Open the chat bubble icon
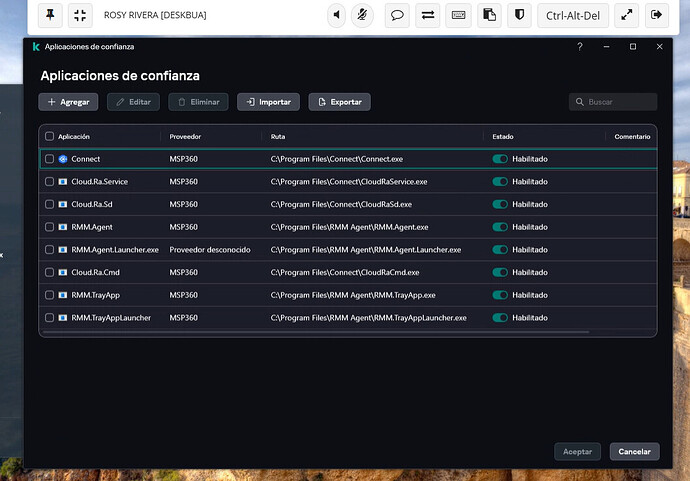Screen dimensions: 690x481 [x=397, y=15]
